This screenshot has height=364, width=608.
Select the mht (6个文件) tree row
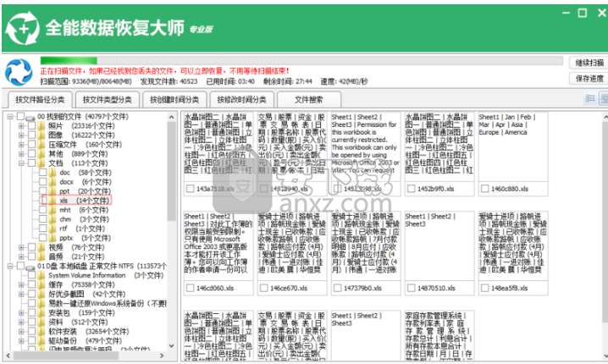84,210
